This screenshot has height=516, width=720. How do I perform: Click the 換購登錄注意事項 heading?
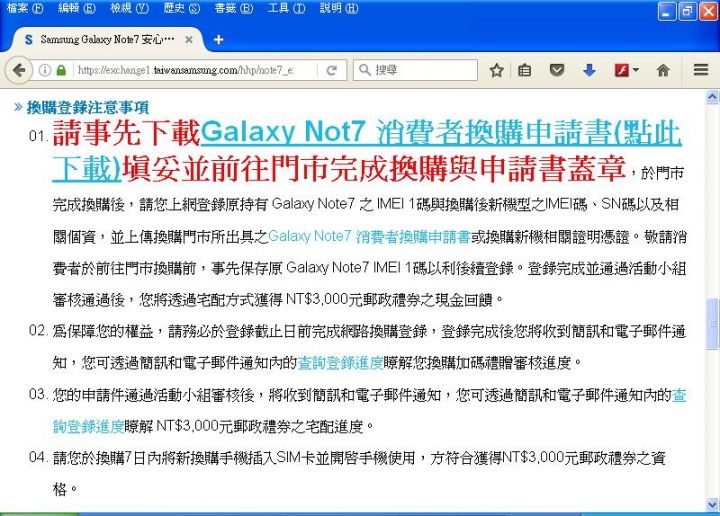(x=87, y=107)
